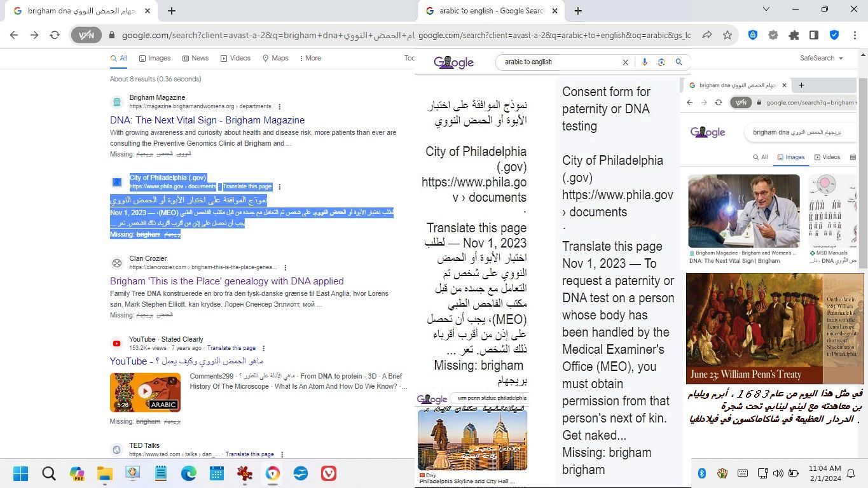Go back using browser back arrow
The height and width of the screenshot is (488, 868).
tap(15, 36)
